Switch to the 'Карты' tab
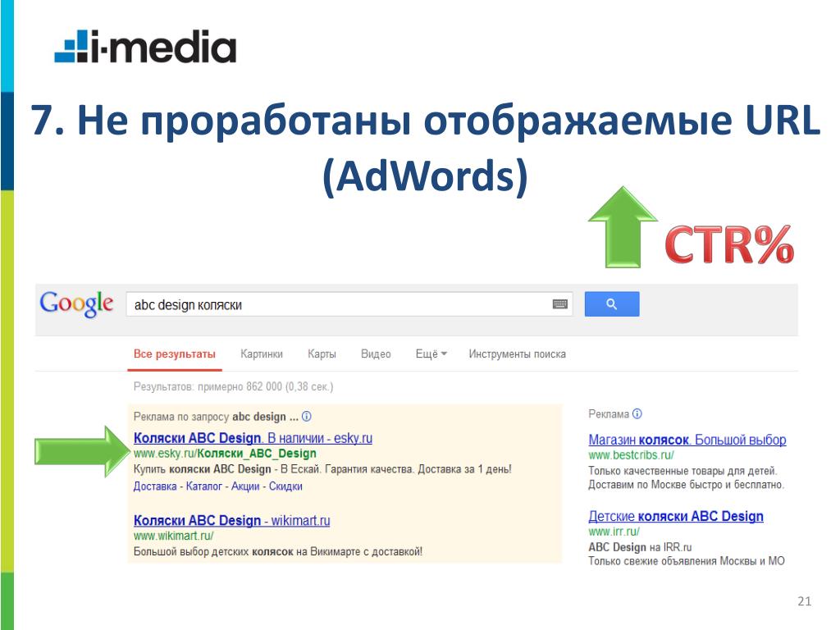 click(x=322, y=354)
